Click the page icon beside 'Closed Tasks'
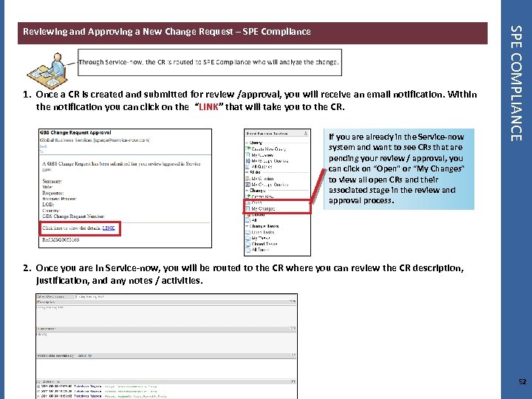532x399 pixels. coord(248,244)
